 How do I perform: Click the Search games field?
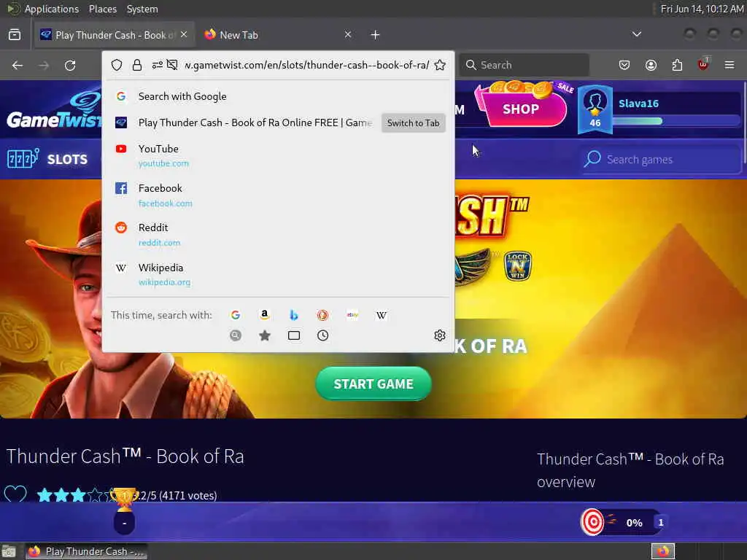pos(661,160)
